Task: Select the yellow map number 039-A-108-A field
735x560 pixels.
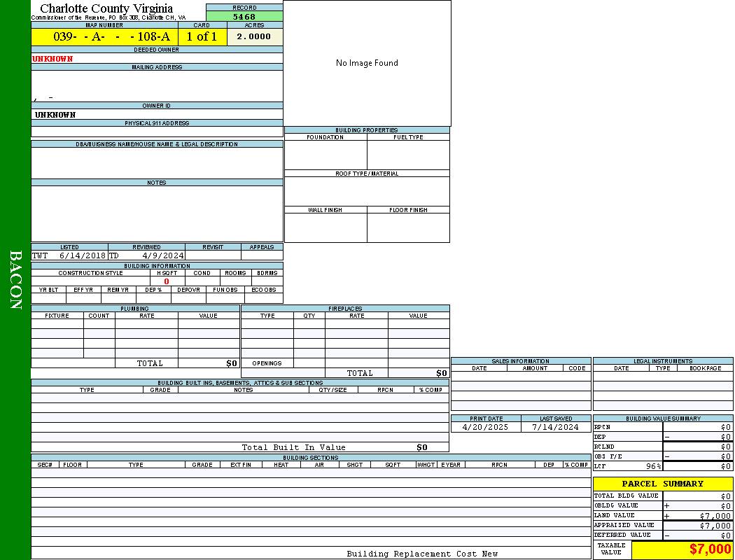Action: (x=104, y=37)
